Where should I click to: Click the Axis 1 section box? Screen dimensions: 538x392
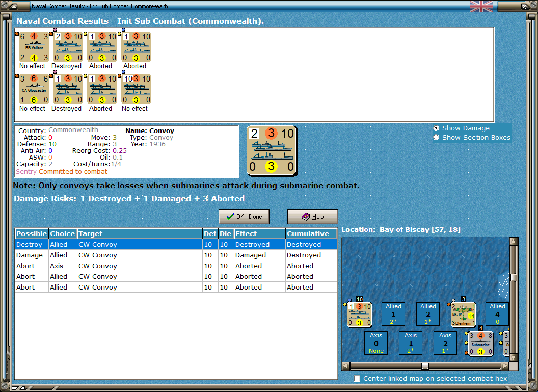pyautogui.click(x=411, y=343)
